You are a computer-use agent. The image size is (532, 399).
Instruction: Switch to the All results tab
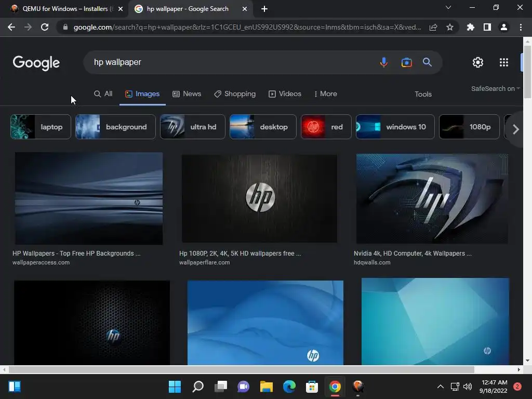(x=103, y=94)
